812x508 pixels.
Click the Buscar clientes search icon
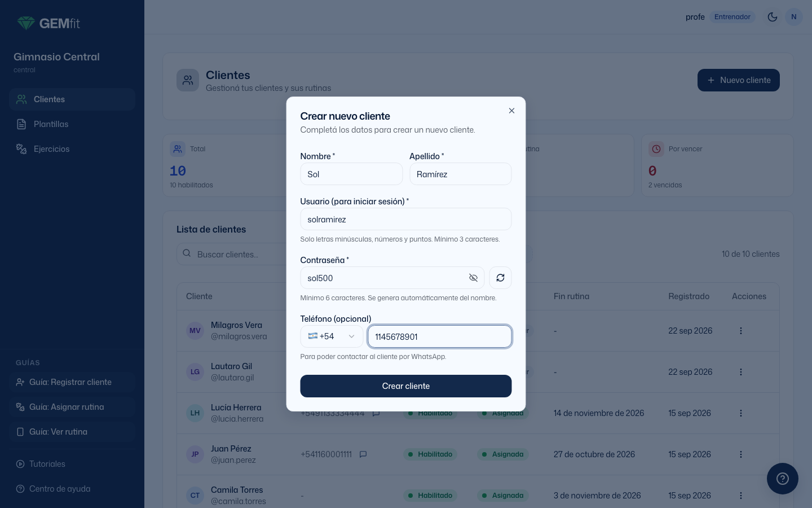187,254
